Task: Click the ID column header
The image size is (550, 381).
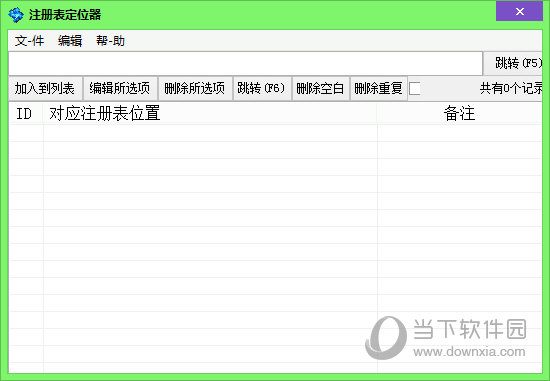Action: click(26, 114)
